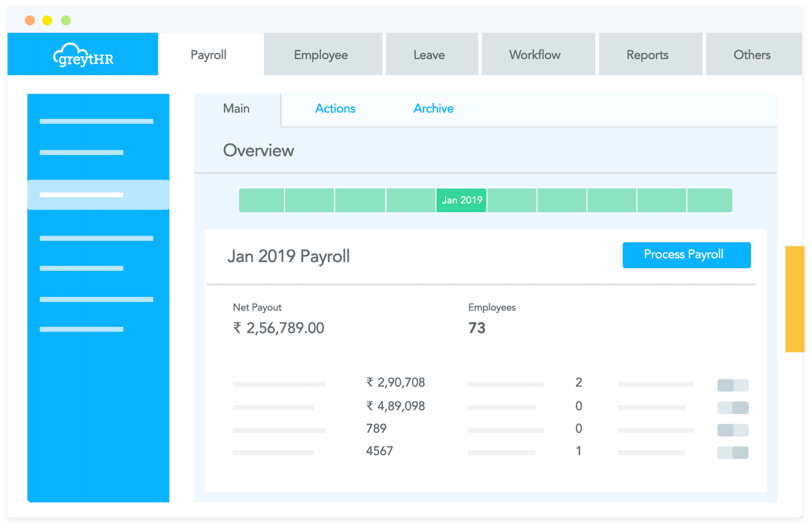The image size is (812, 532).
Task: Click the greytHR cloud logo
Action: pos(82,54)
